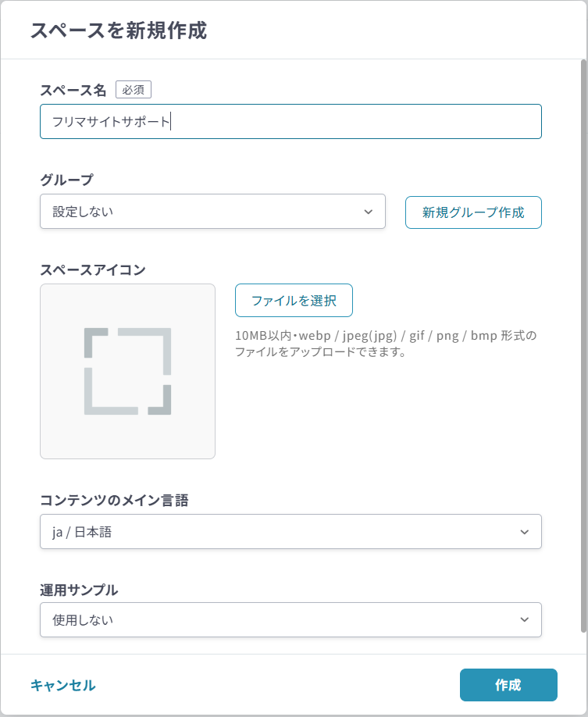Image resolution: width=588 pixels, height=717 pixels.
Task: Click the キャンセル link
Action: click(x=62, y=685)
